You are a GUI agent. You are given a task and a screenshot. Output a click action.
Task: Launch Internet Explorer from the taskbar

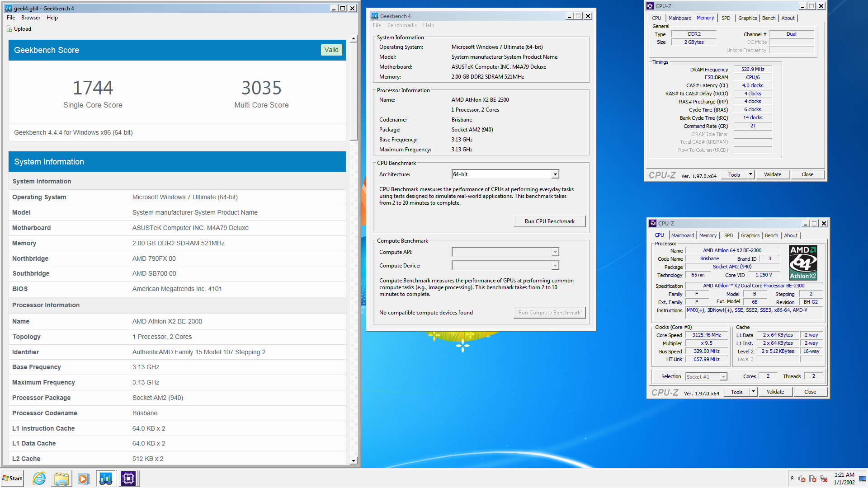click(x=39, y=479)
